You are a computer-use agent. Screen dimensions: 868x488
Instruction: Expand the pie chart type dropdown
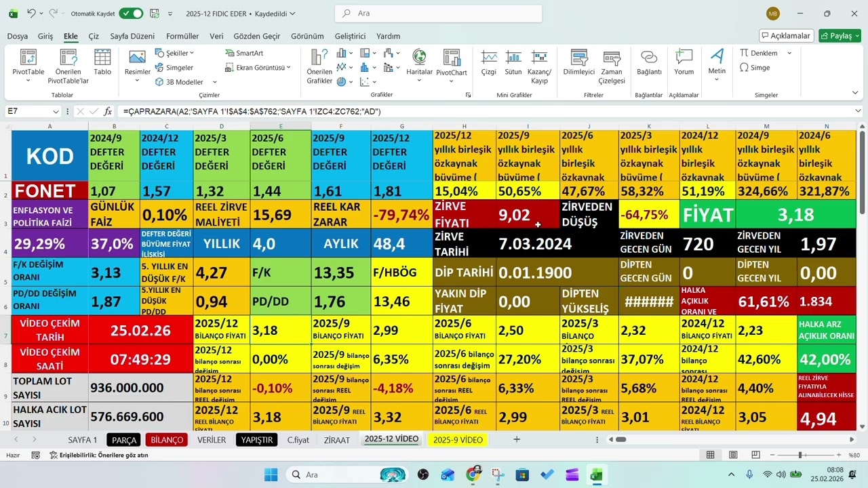(x=351, y=82)
